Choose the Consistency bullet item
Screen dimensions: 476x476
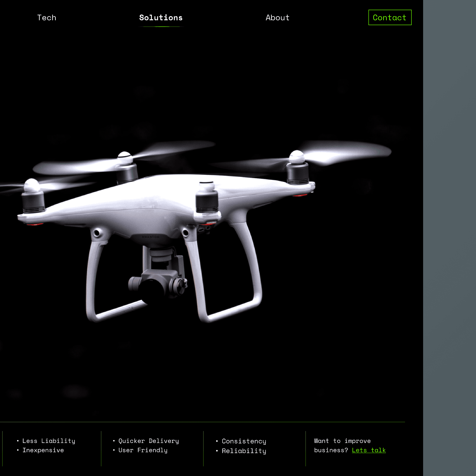click(x=244, y=441)
